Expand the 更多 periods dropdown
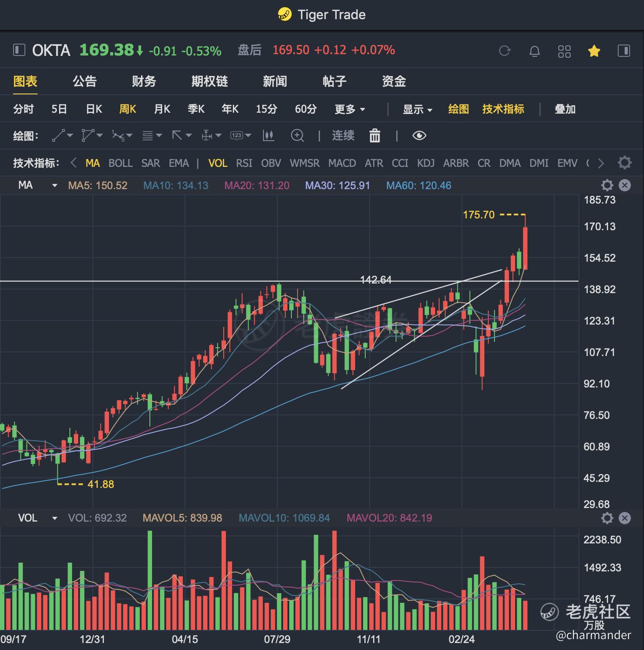Screen dimensions: 644x650 coord(350,109)
